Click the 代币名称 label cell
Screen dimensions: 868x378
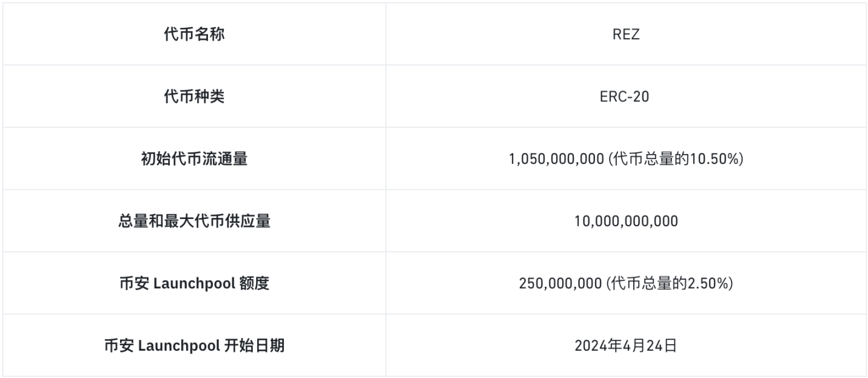pos(194,35)
